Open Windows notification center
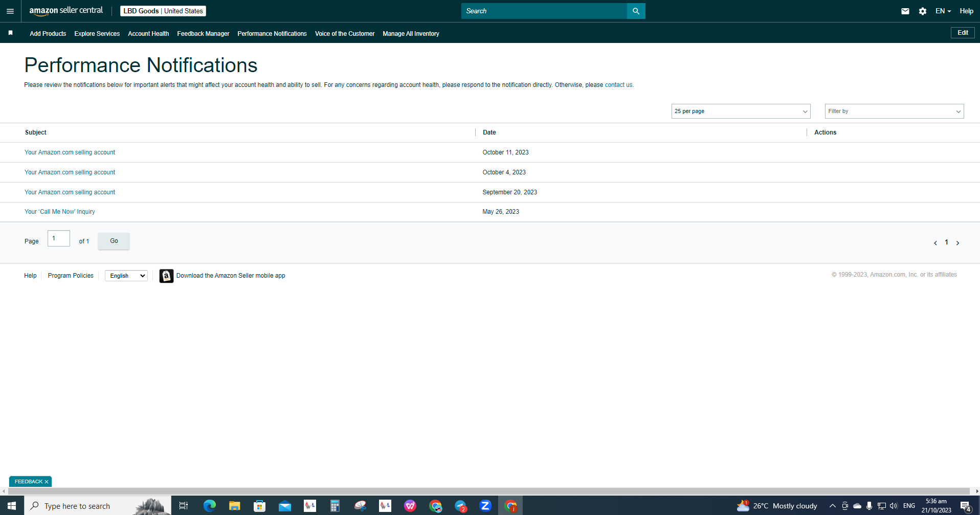Screen dimensions: 980x515 point(966,506)
